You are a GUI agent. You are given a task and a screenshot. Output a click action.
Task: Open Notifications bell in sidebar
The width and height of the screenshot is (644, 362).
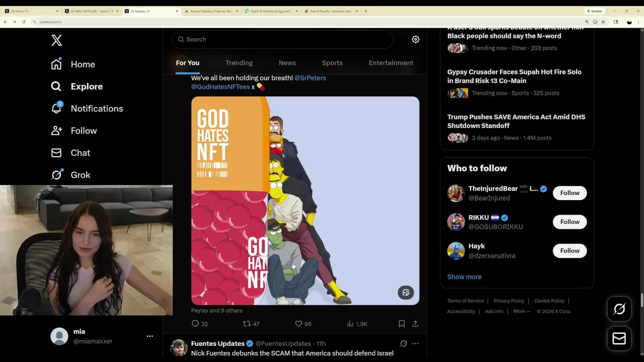87,109
